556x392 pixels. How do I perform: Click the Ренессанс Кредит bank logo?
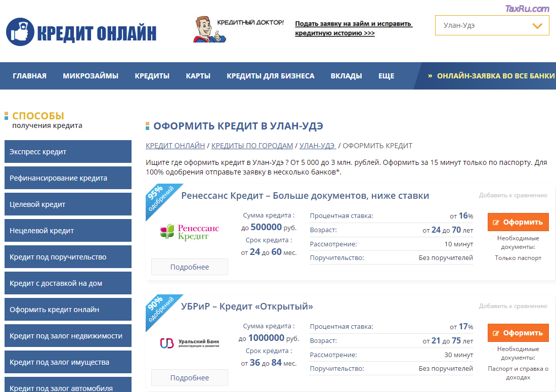189,233
